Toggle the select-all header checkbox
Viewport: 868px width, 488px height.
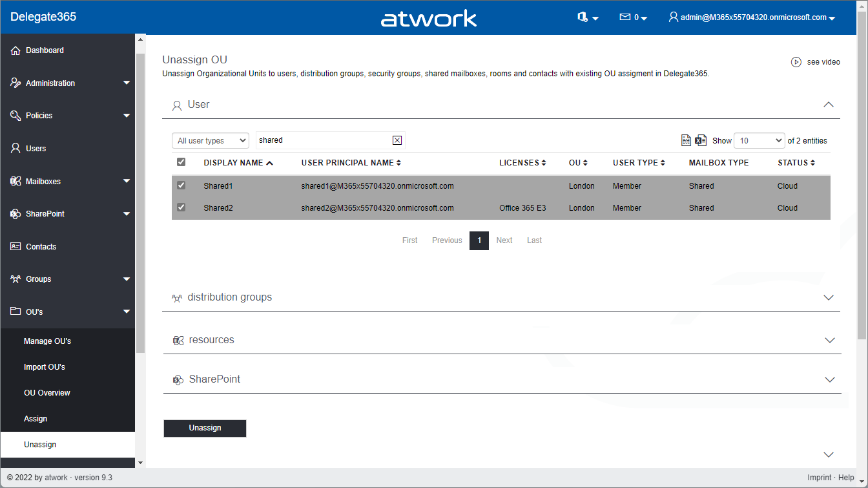[x=181, y=162]
